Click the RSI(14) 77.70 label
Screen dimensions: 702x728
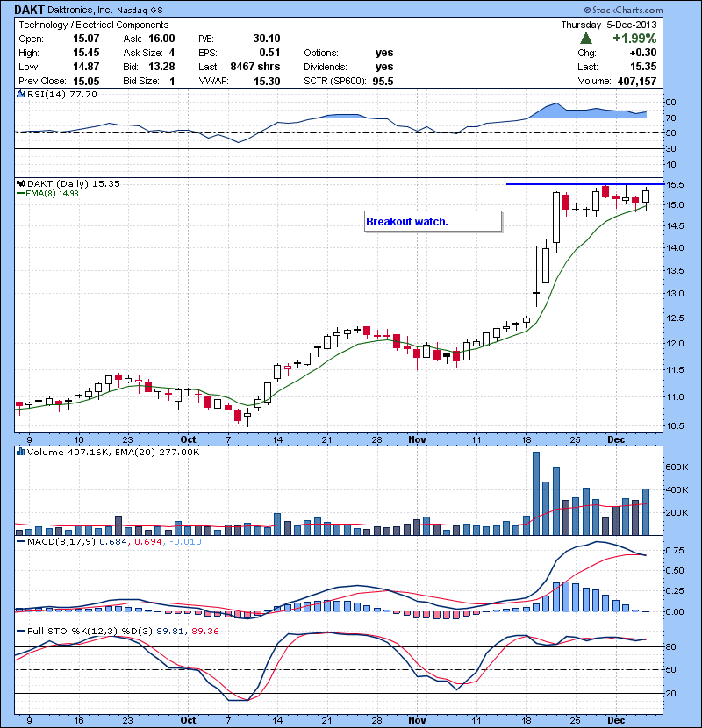(x=62, y=94)
